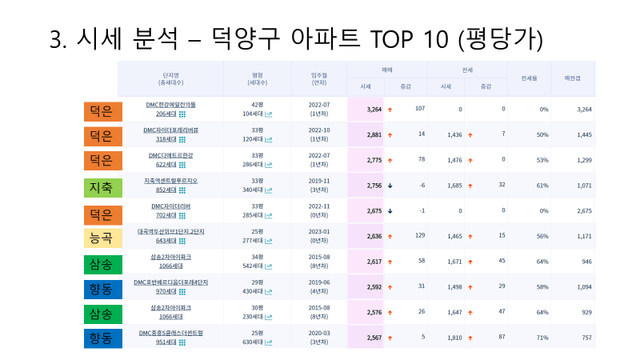The height and width of the screenshot is (360, 640).
Task: Open the chart icon beside 285세대
Action: (268, 216)
